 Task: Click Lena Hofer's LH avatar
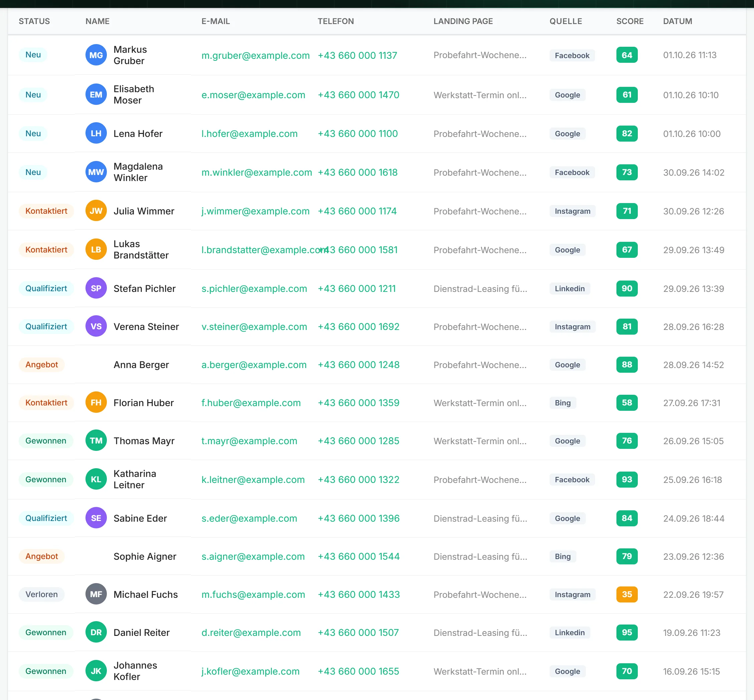tap(96, 133)
